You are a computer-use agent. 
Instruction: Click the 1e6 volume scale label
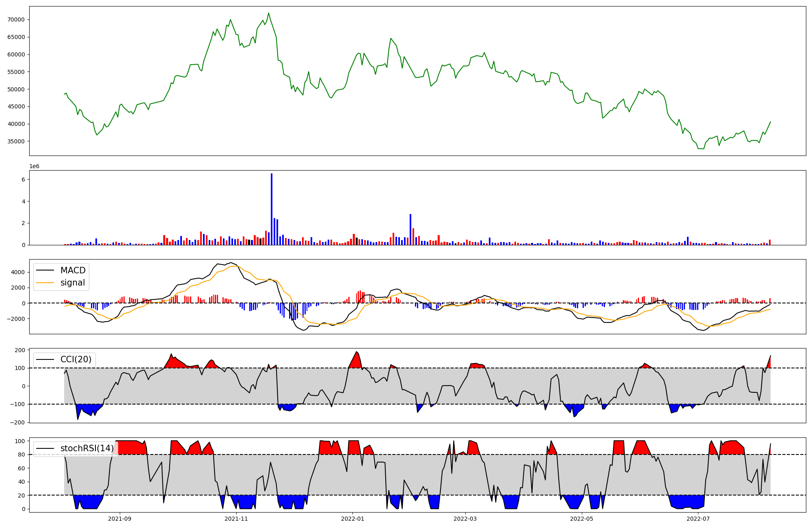(x=34, y=167)
